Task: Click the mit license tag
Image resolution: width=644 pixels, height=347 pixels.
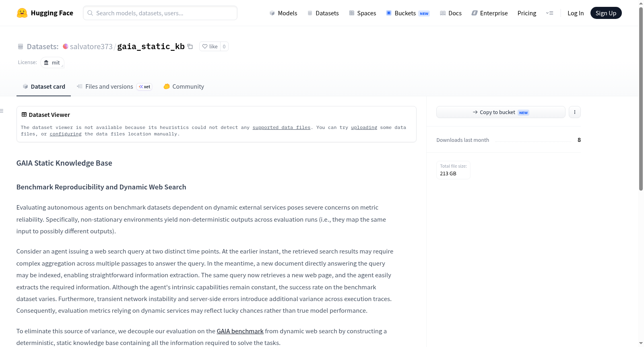Action: (x=52, y=63)
